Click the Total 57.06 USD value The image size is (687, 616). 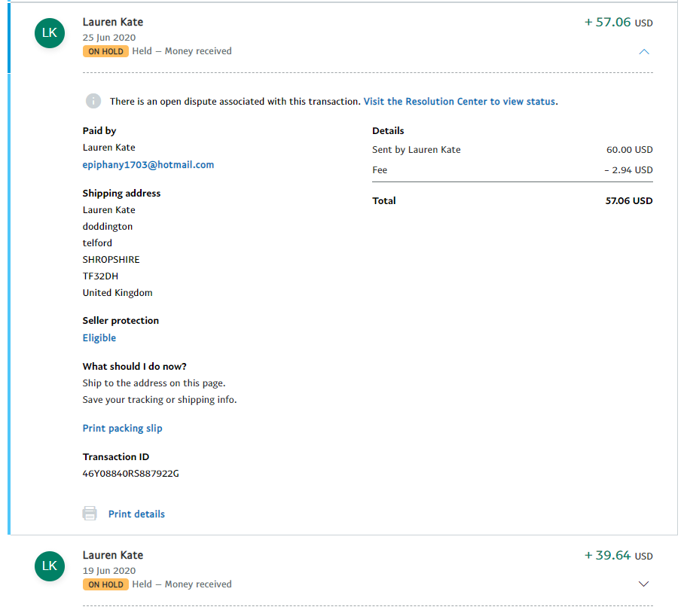629,201
